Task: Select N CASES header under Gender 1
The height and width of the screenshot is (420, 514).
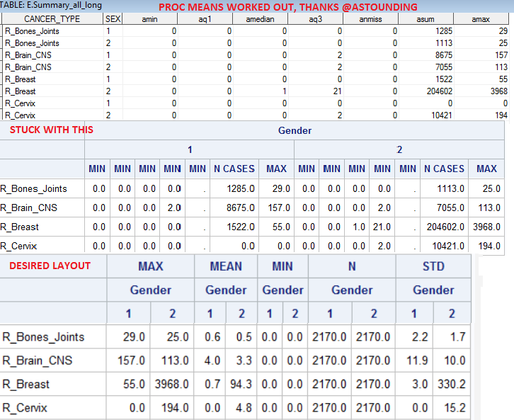Action: 234,169
